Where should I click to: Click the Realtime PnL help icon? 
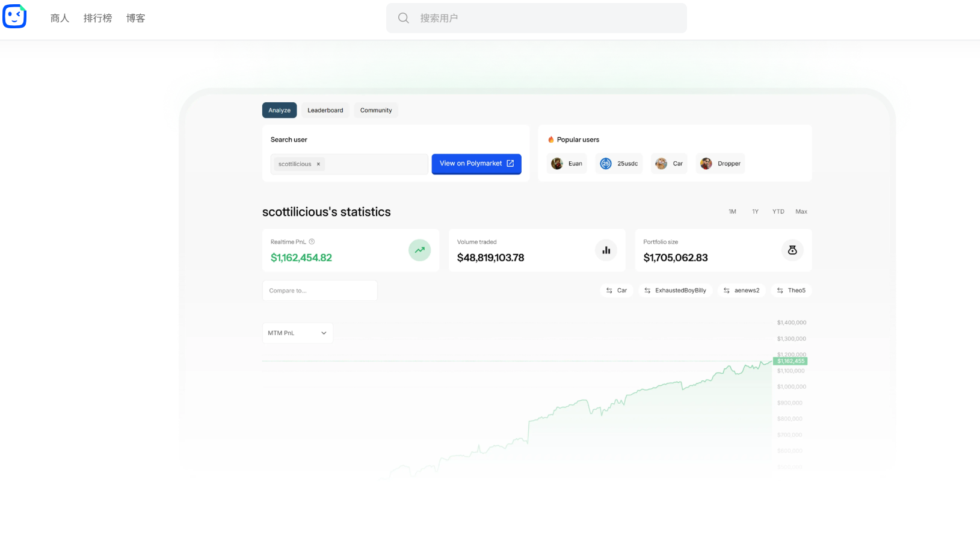[x=312, y=242]
